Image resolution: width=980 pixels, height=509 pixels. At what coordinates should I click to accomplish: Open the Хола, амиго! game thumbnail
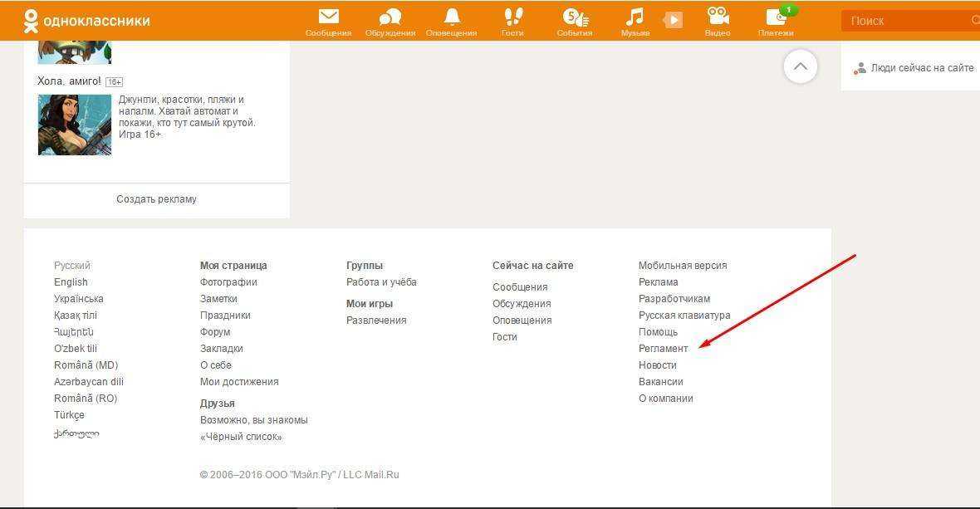[75, 125]
